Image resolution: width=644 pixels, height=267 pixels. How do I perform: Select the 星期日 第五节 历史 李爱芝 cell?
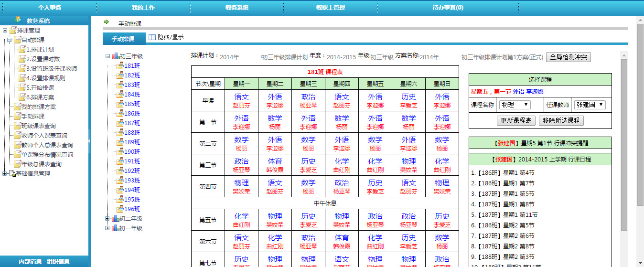[442, 220]
